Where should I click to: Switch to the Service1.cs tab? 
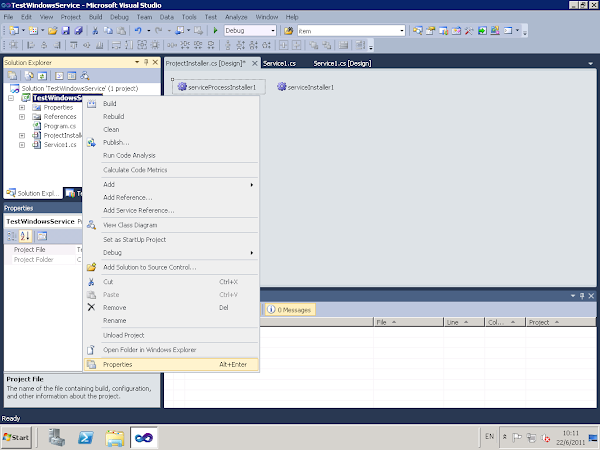pos(279,64)
